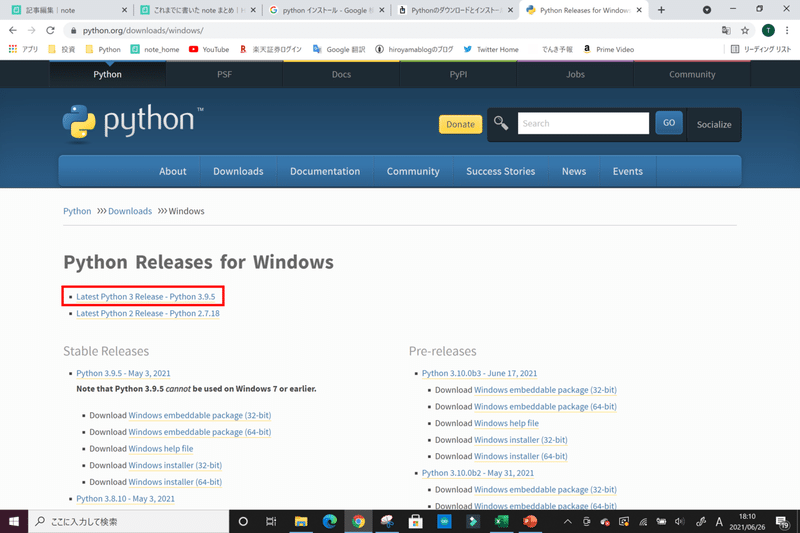Open Cortana circle icon in the taskbar
Screen dimensions: 800x533
pos(243,521)
